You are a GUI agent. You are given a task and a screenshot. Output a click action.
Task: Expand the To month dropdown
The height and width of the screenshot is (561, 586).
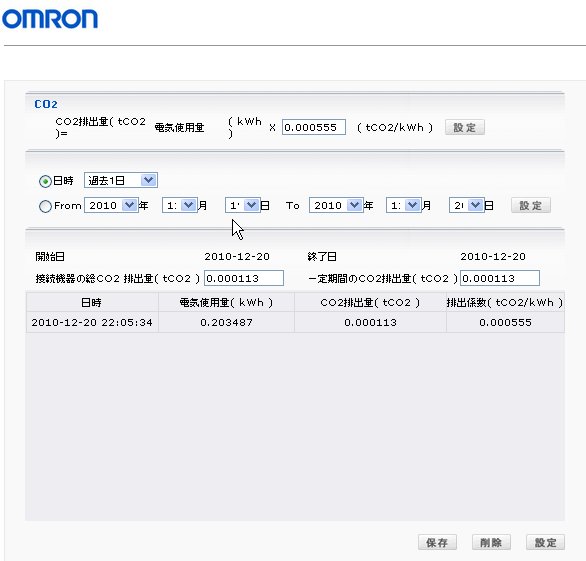click(404, 205)
